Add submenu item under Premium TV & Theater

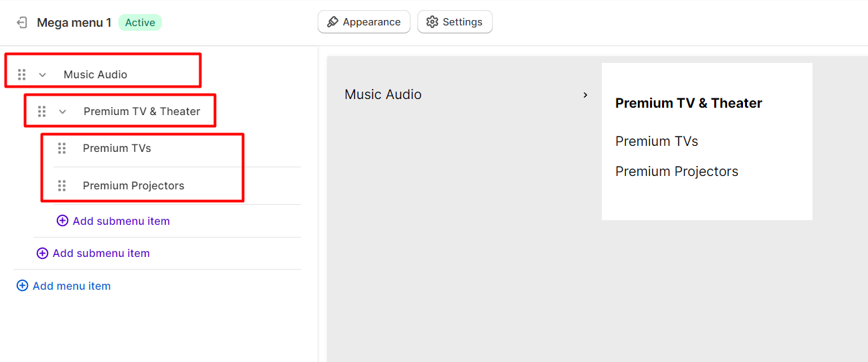point(113,221)
